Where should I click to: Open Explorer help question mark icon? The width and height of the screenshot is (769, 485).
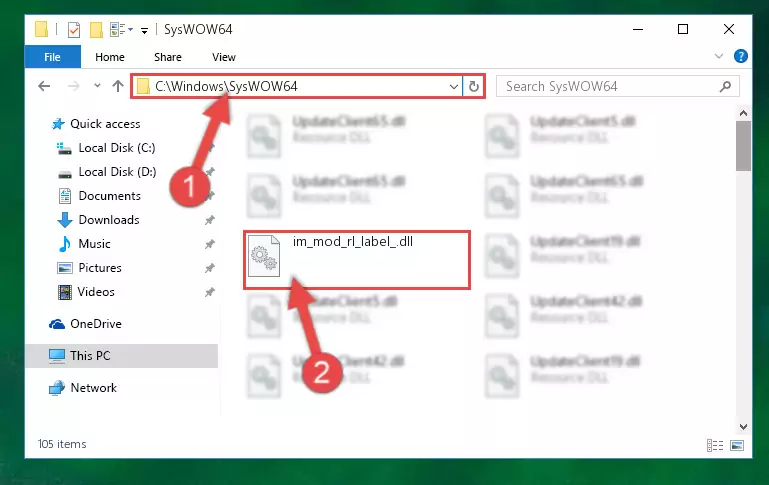pyautogui.click(x=741, y=56)
